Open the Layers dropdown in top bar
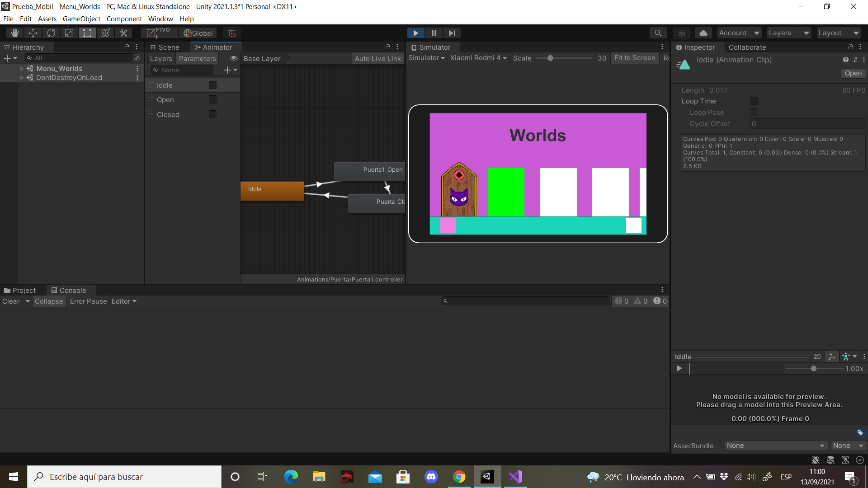 coord(788,33)
